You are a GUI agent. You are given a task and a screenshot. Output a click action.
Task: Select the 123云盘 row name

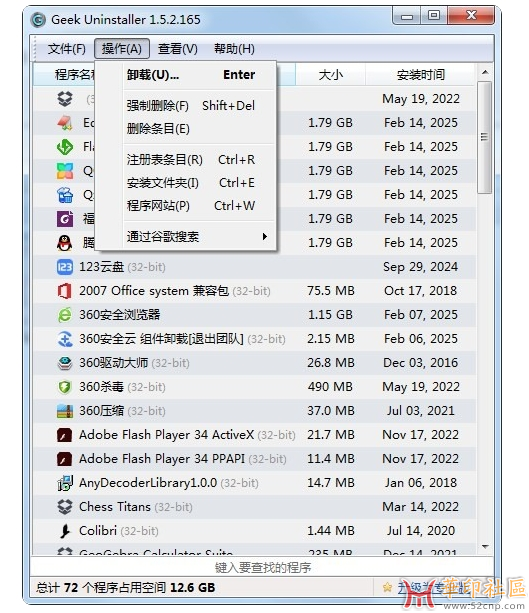101,267
